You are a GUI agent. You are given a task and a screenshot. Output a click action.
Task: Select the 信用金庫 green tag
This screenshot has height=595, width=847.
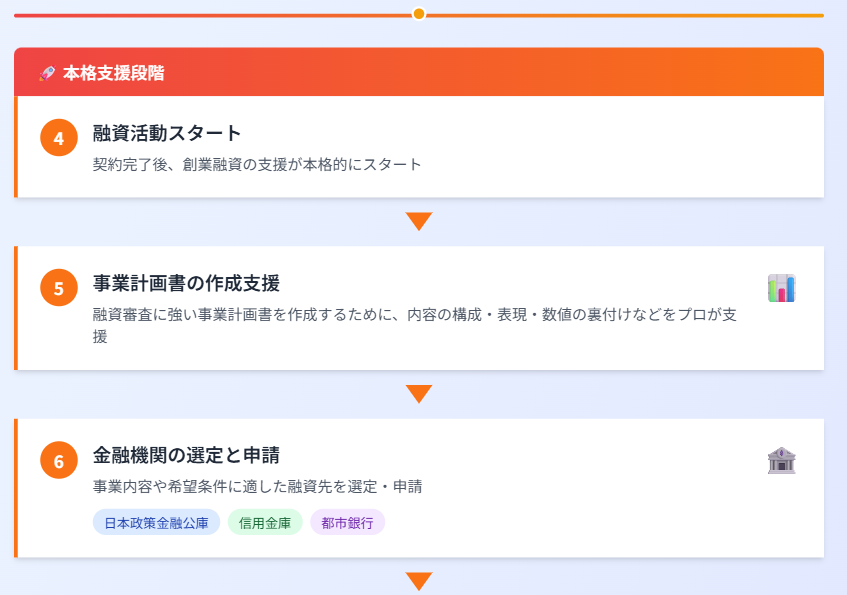265,523
